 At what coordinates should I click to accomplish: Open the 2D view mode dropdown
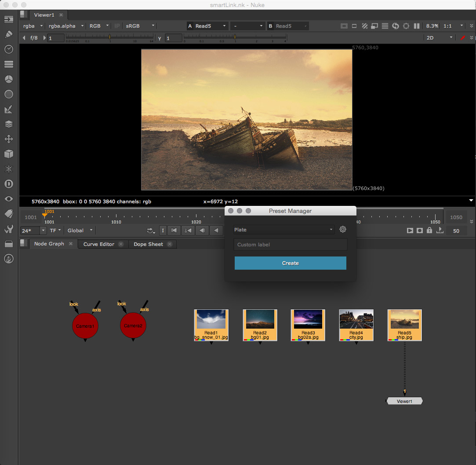pyautogui.click(x=439, y=38)
